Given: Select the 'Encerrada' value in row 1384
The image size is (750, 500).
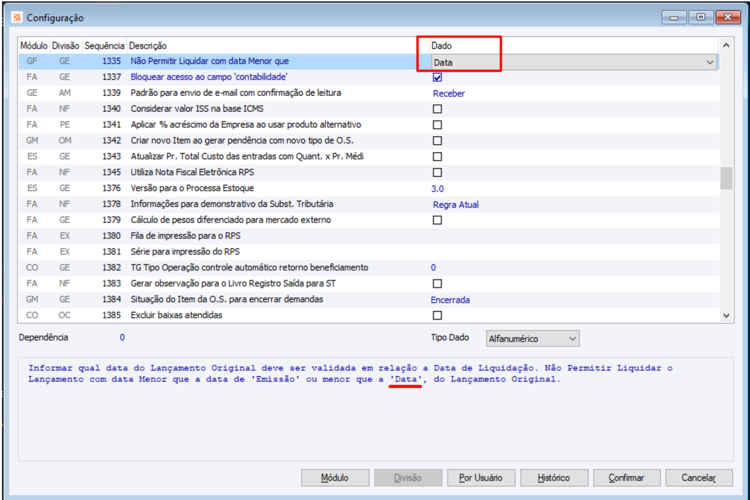Looking at the screenshot, I should tap(450, 300).
